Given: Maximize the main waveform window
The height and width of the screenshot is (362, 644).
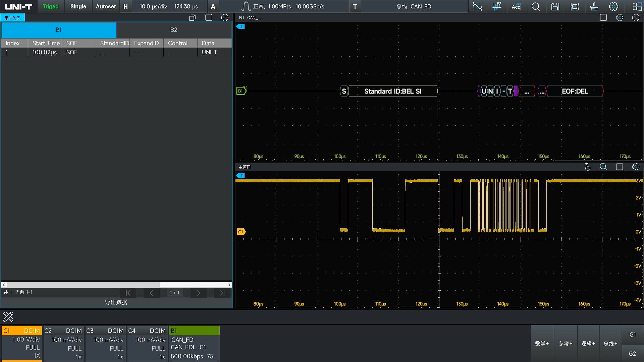Looking at the screenshot, I should point(620,167).
